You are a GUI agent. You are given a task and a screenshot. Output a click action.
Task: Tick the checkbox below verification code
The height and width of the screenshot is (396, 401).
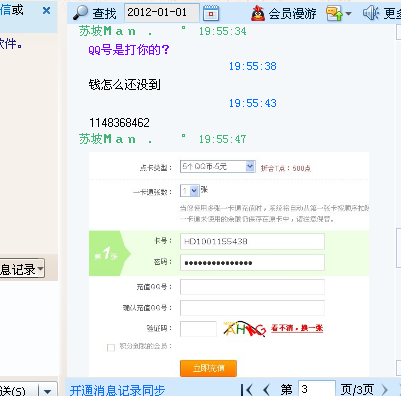click(111, 348)
